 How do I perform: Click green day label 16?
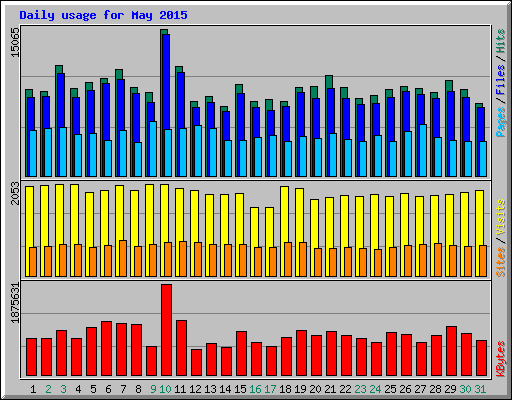tap(255, 389)
